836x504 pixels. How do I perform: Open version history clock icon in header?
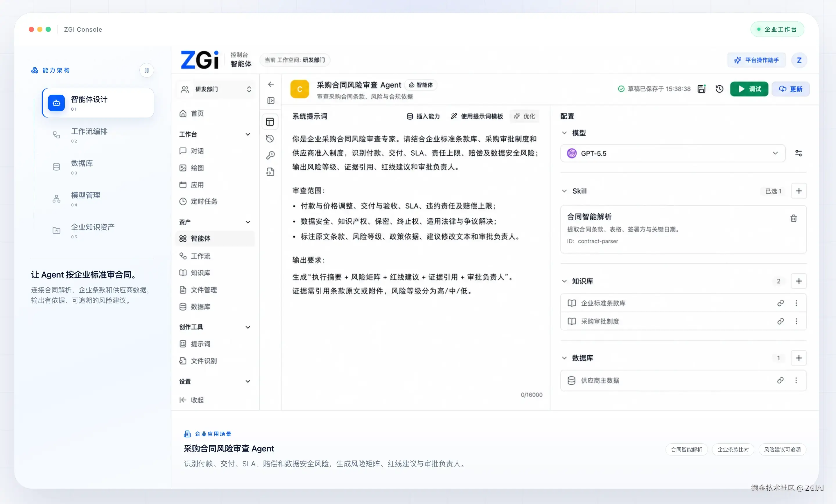720,89
